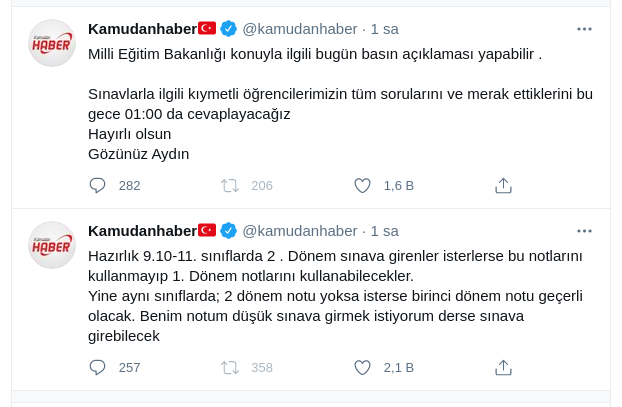This screenshot has width=622, height=407.
Task: Click verified badge on first tweet
Action: (x=228, y=28)
